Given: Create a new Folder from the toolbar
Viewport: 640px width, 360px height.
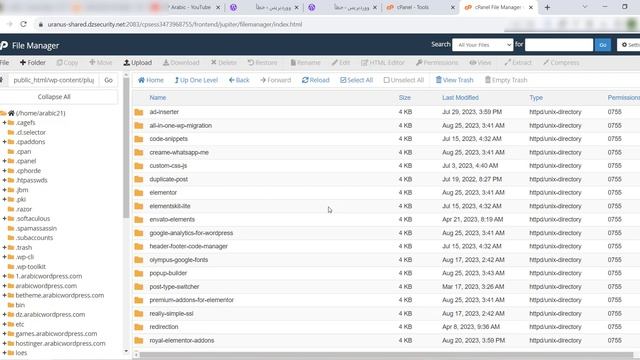Looking at the screenshot, I should pos(33,62).
